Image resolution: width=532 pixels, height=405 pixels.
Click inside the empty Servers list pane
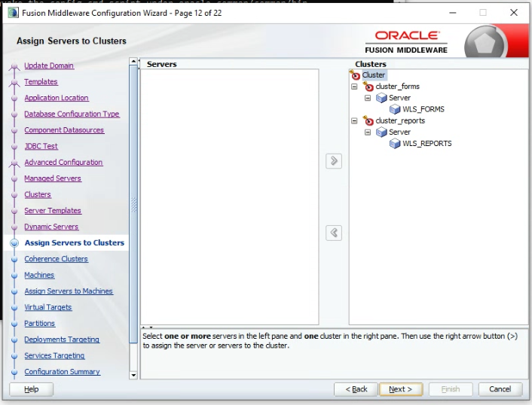click(x=230, y=196)
